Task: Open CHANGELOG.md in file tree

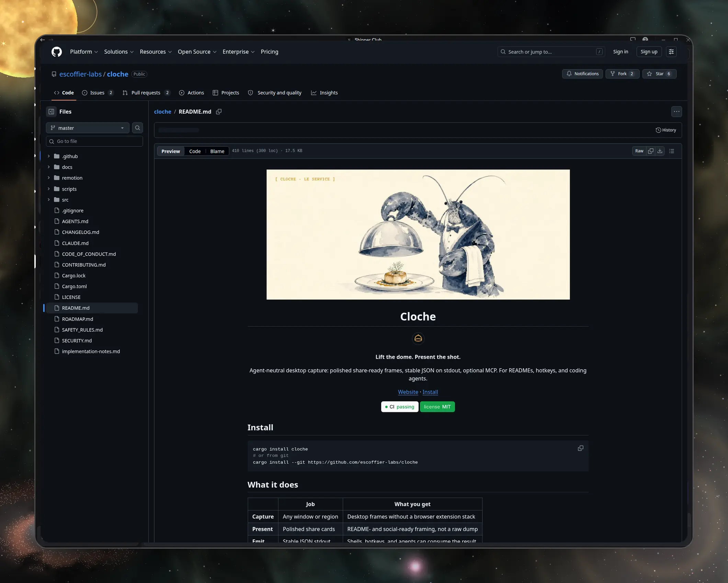Action: (x=80, y=232)
